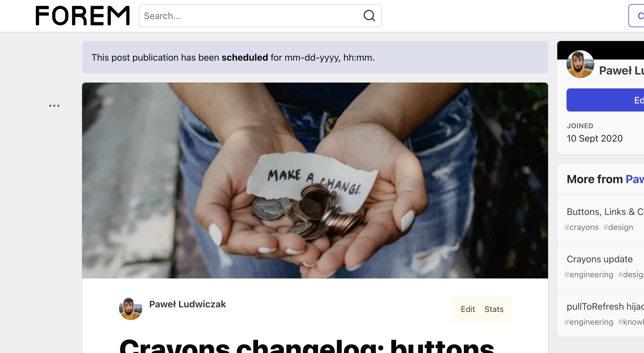
Task: Click the FOREM logo
Action: click(x=83, y=16)
